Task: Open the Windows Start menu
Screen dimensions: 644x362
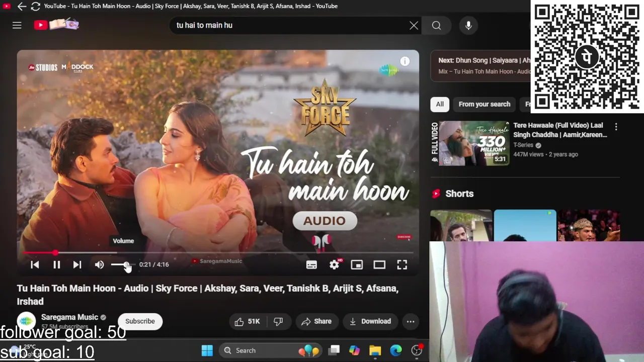Action: coord(207,350)
